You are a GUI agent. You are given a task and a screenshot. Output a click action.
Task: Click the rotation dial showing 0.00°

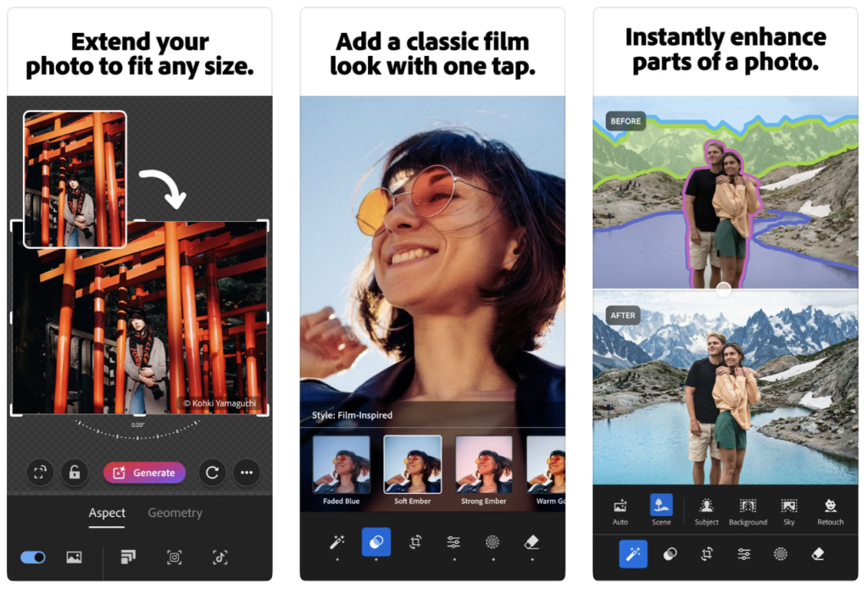[138, 430]
